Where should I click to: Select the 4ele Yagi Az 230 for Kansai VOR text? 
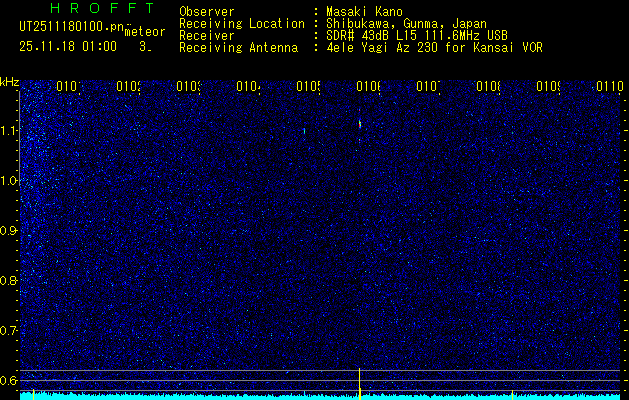pyautogui.click(x=434, y=48)
